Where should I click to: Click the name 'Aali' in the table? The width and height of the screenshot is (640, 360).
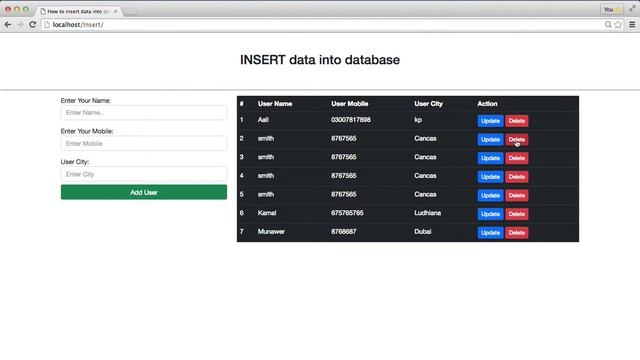(x=263, y=120)
